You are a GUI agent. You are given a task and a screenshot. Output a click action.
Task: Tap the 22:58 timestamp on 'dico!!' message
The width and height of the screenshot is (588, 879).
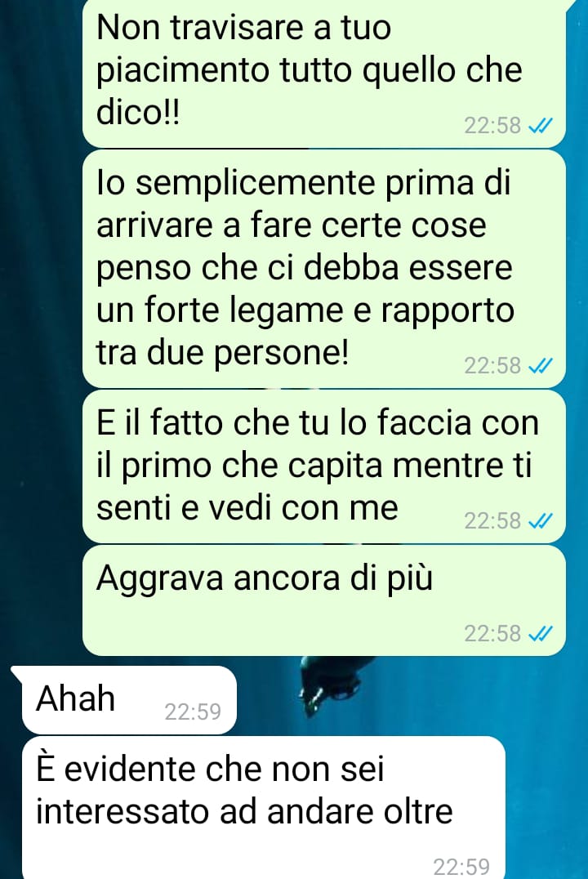click(x=492, y=126)
